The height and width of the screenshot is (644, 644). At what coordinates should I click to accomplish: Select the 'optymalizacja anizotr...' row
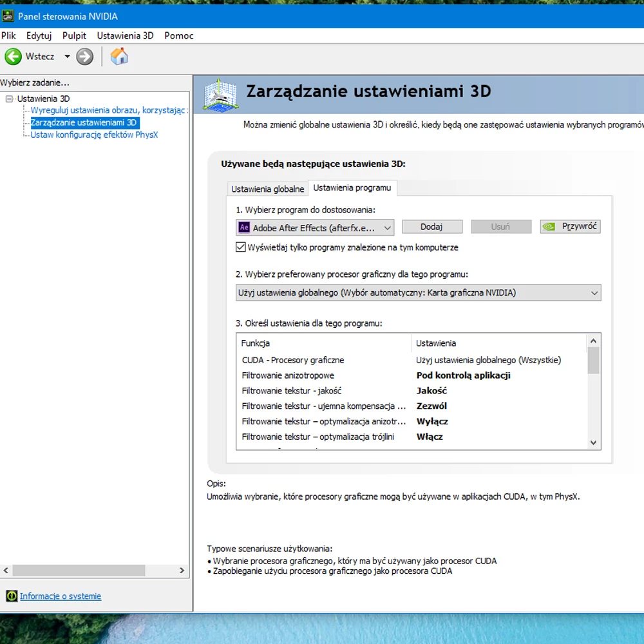[411, 421]
